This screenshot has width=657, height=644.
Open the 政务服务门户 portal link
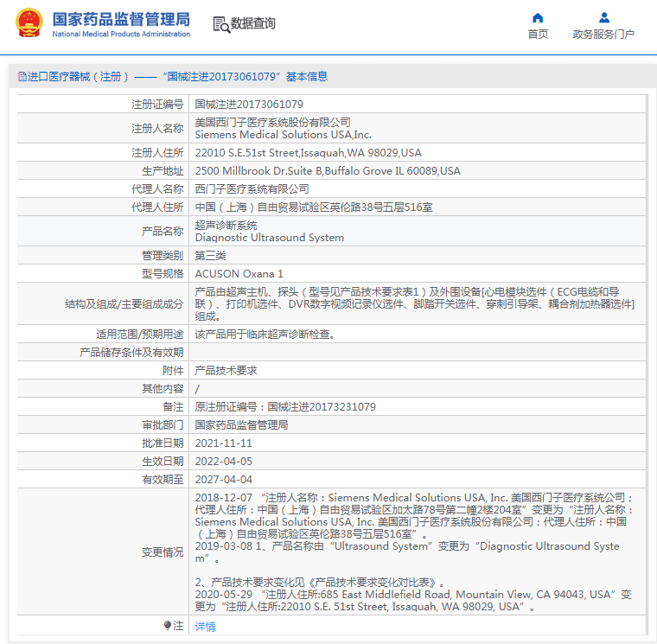pyautogui.click(x=603, y=35)
